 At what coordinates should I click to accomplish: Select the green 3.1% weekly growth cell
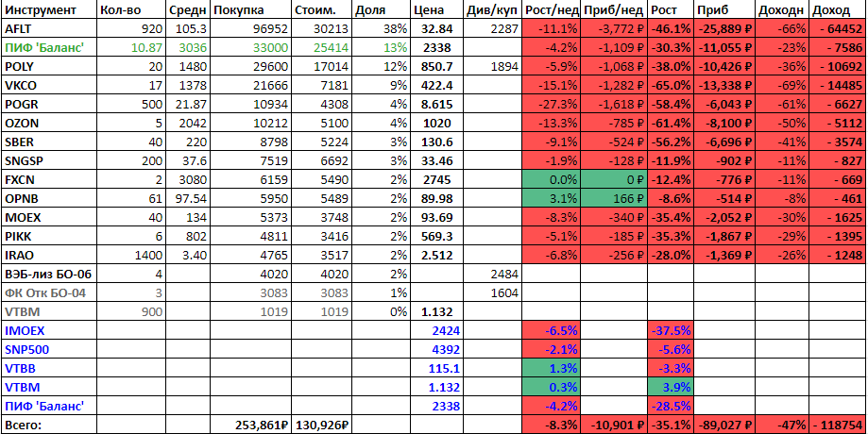[x=552, y=199]
